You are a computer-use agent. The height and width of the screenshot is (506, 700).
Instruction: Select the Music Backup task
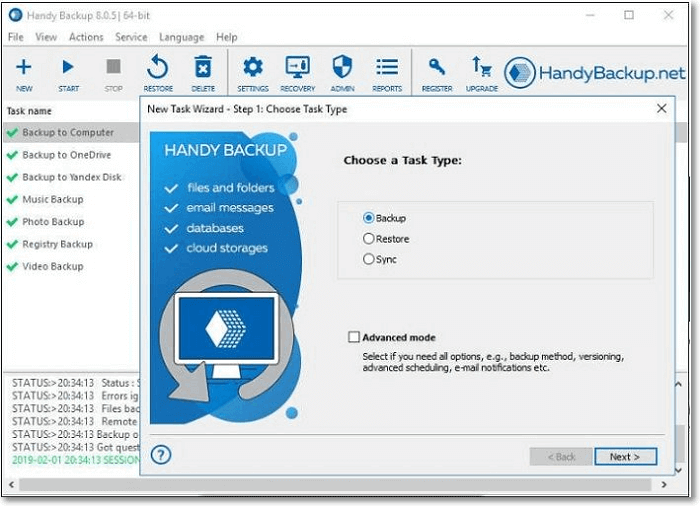pyautogui.click(x=53, y=200)
